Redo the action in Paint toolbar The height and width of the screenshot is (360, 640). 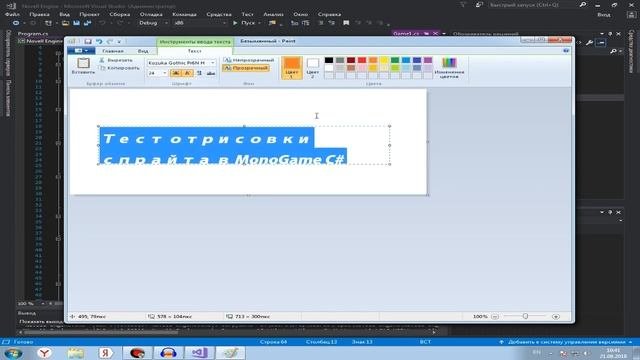[x=109, y=41]
